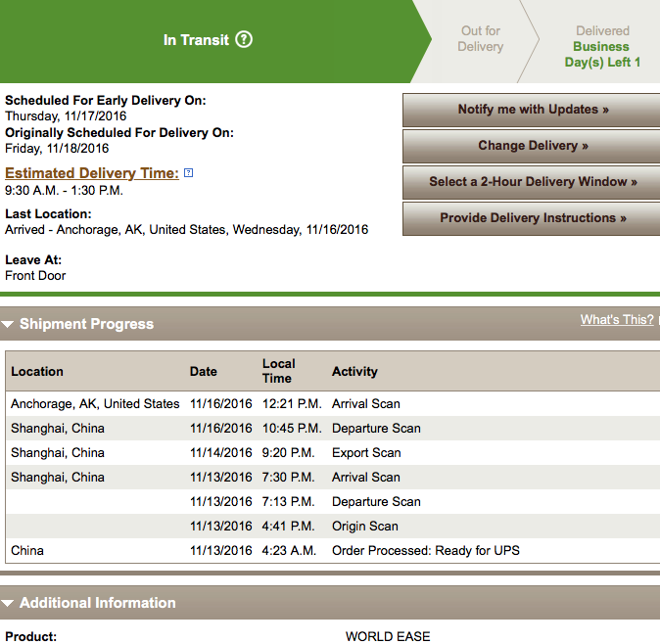
Task: Click the Location column header
Action: (37, 371)
